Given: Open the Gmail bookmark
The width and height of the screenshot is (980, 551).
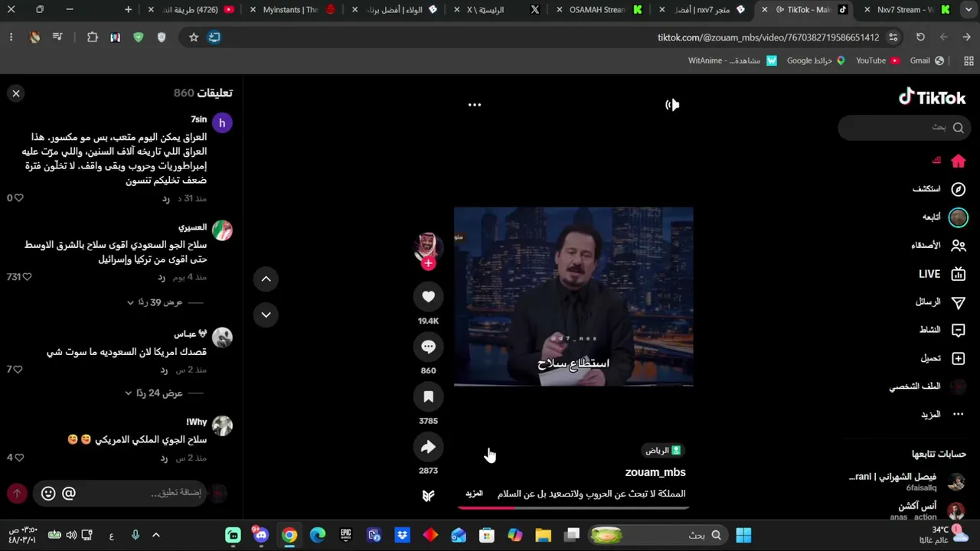Looking at the screenshot, I should [926, 60].
